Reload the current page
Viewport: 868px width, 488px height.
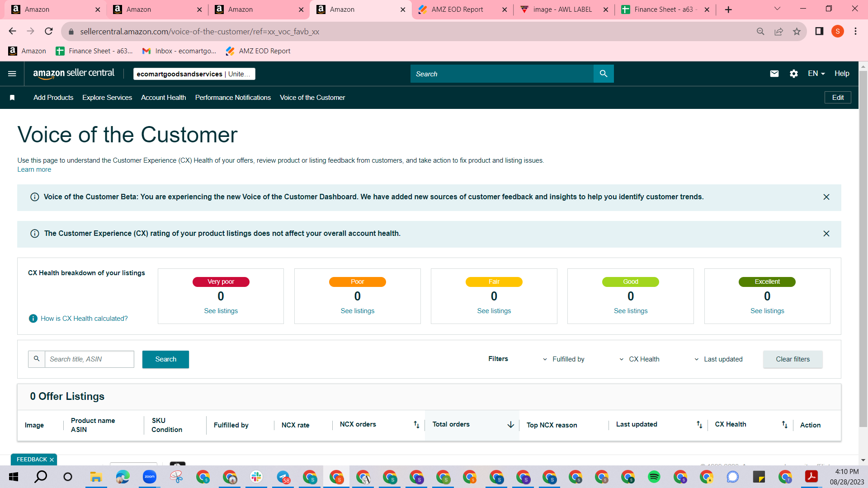tap(49, 31)
